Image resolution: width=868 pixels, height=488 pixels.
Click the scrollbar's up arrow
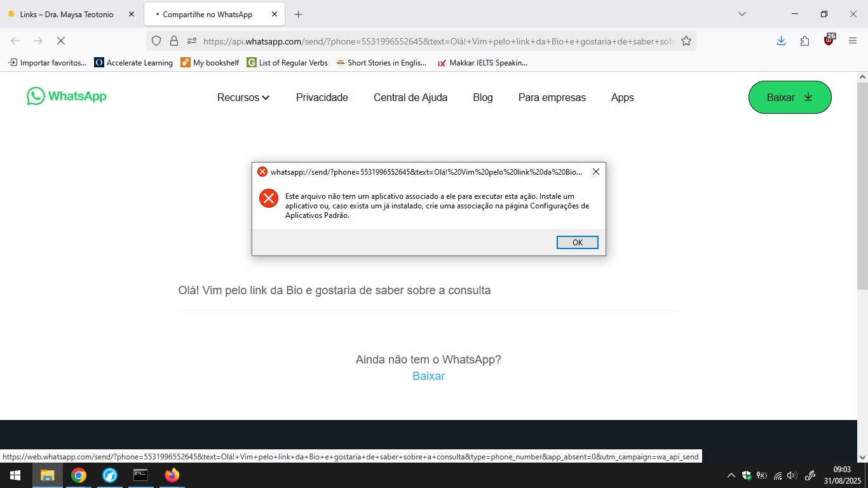click(x=862, y=77)
